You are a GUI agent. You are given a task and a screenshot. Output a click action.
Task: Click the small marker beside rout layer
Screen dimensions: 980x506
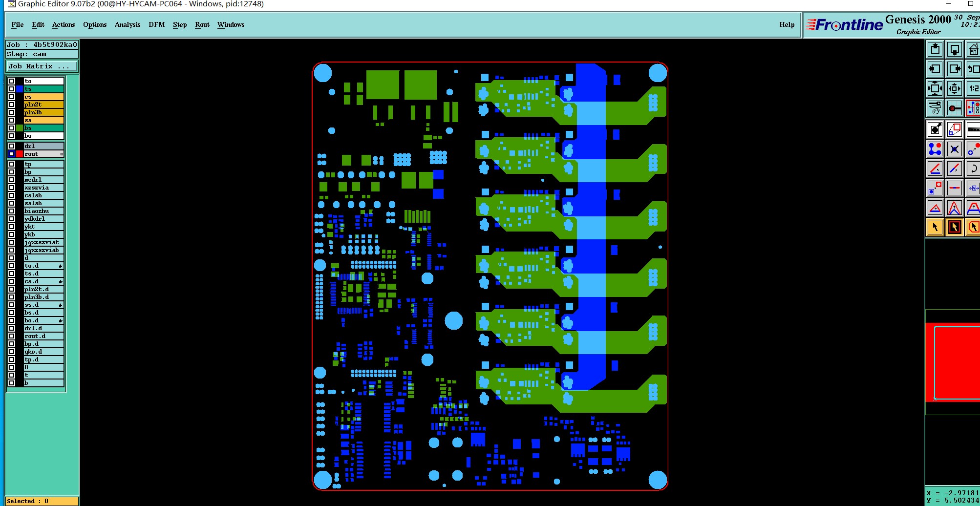62,154
